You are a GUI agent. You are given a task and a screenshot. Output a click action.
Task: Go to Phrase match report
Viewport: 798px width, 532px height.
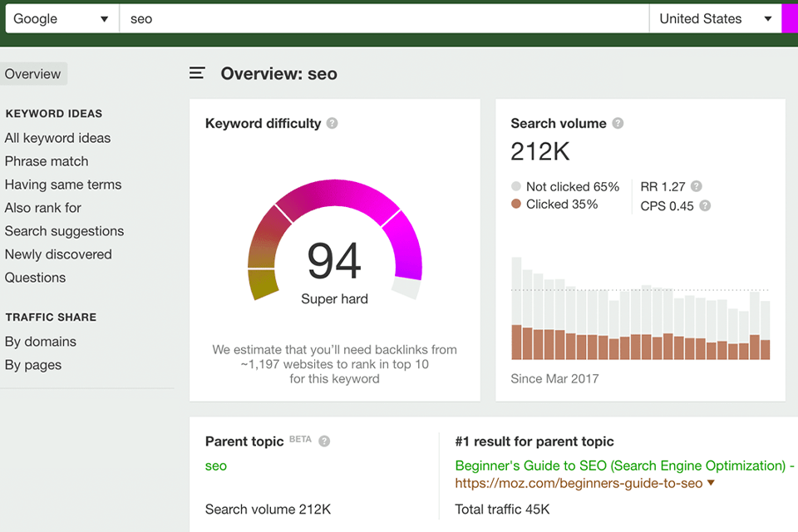point(47,161)
